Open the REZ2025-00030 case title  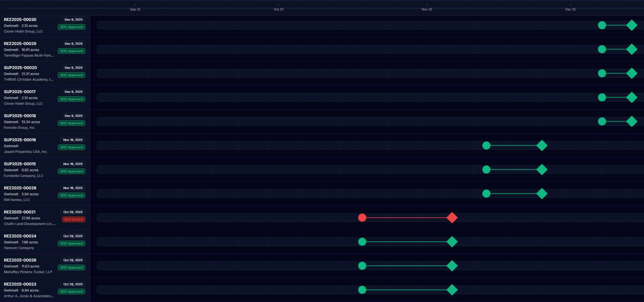[20, 20]
